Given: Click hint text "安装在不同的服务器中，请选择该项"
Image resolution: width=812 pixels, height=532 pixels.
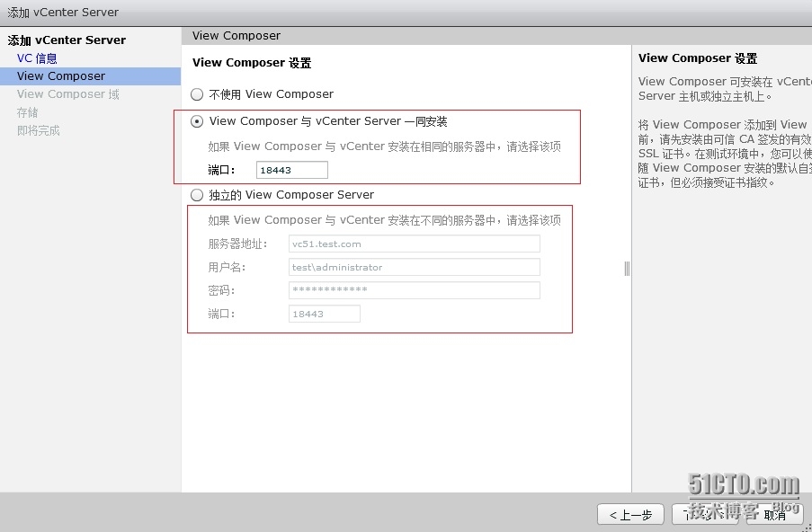Looking at the screenshot, I should coord(475,220).
